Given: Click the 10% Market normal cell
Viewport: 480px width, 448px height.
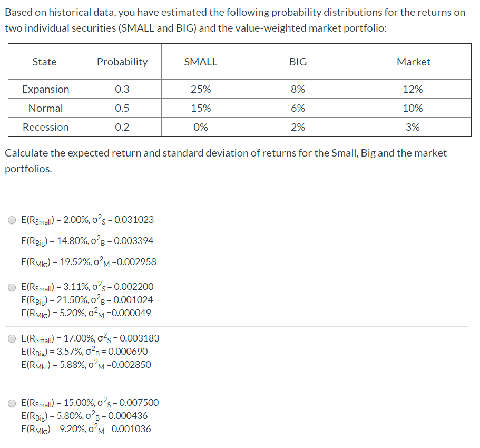Looking at the screenshot, I should point(414,108).
